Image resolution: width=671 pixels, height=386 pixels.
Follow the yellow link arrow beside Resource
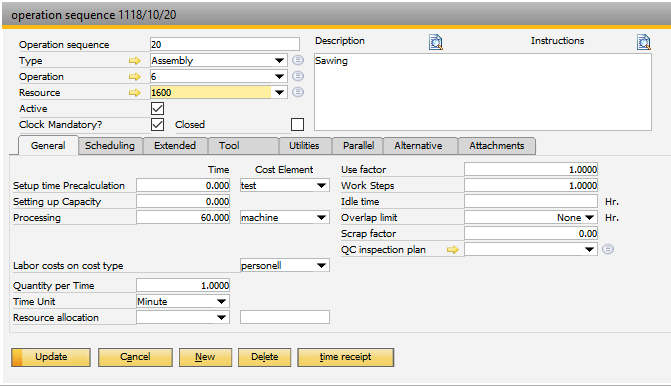click(x=135, y=92)
